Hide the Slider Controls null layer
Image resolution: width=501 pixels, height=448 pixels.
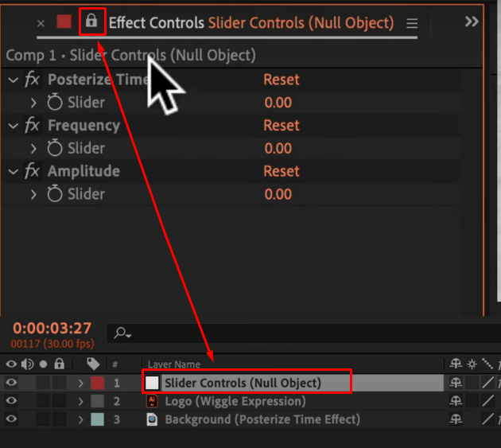point(11,382)
